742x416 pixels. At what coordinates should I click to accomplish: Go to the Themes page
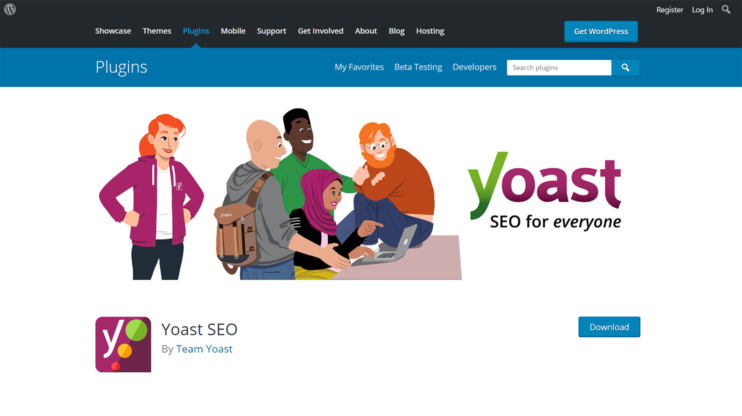point(157,31)
